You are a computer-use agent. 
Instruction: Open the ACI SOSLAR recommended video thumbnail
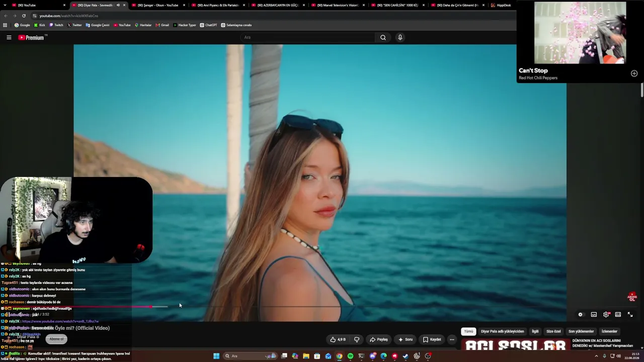[516, 345]
